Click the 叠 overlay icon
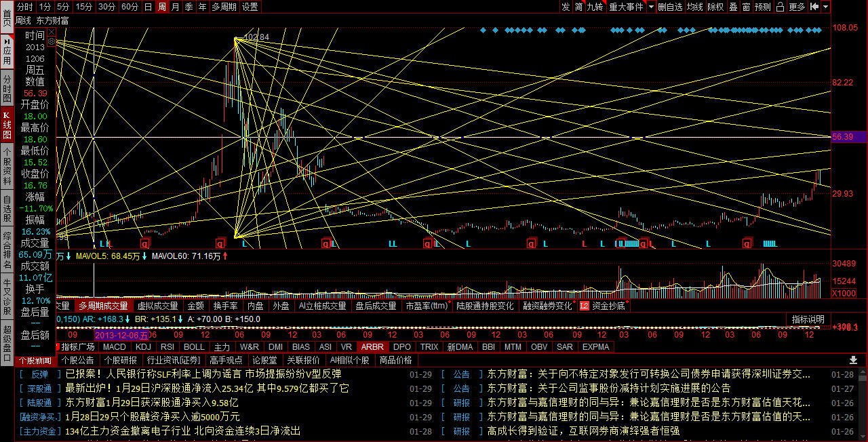868x442 pixels. point(732,7)
